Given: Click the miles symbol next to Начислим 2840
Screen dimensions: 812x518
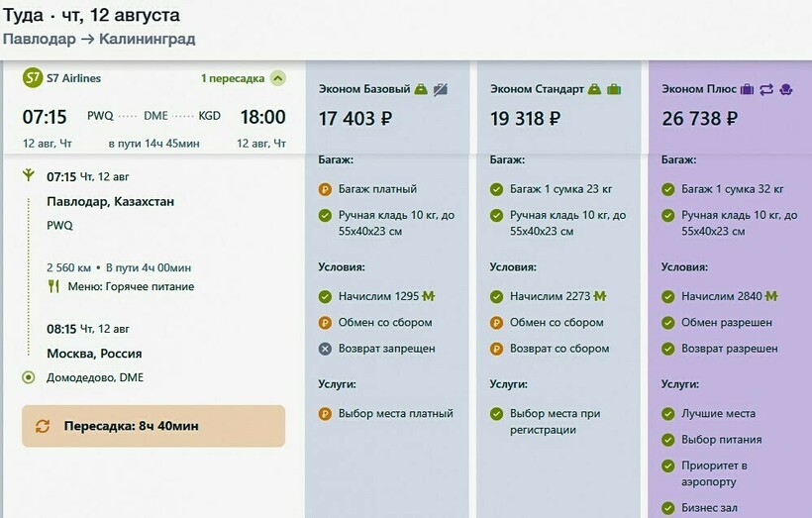Looking at the screenshot, I should (x=771, y=296).
